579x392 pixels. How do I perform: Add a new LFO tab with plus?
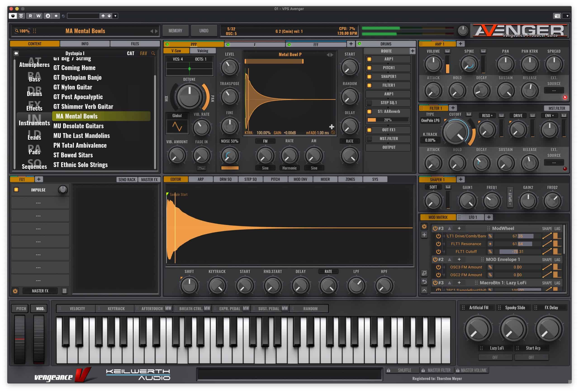[489, 217]
